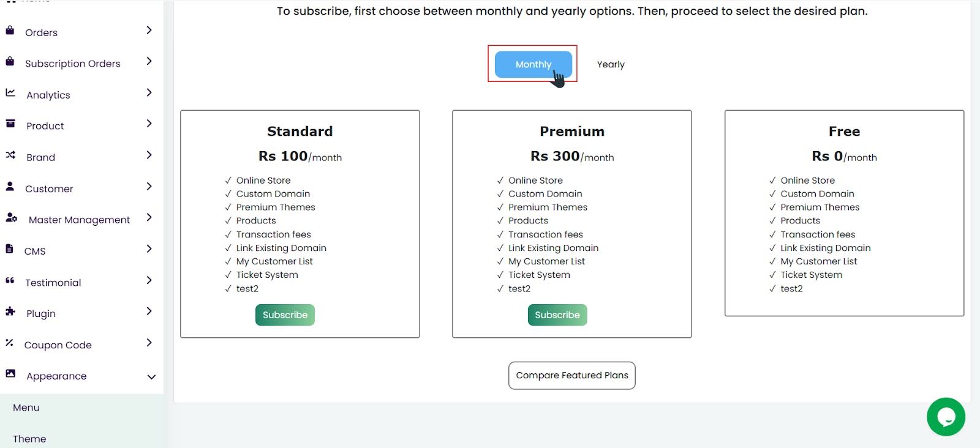The width and height of the screenshot is (980, 448).
Task: Click the Testimonial quote icon
Action: coord(10,281)
